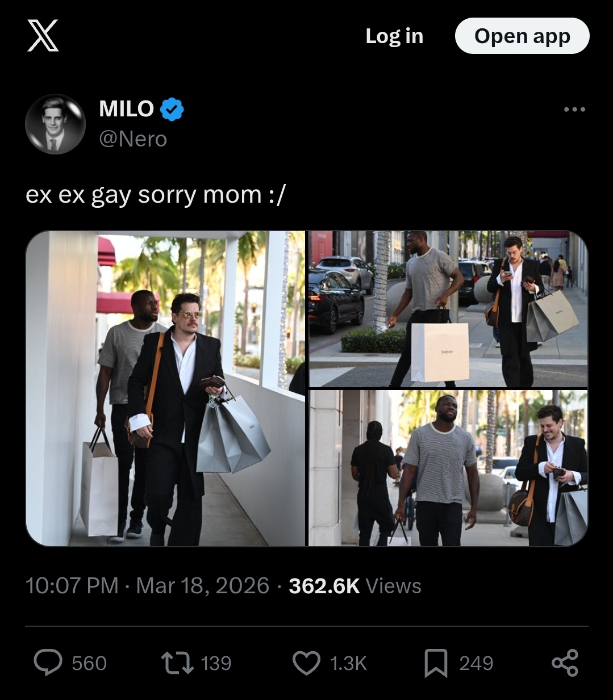Image resolution: width=613 pixels, height=700 pixels.
Task: Open the large left photo
Action: 165,388
